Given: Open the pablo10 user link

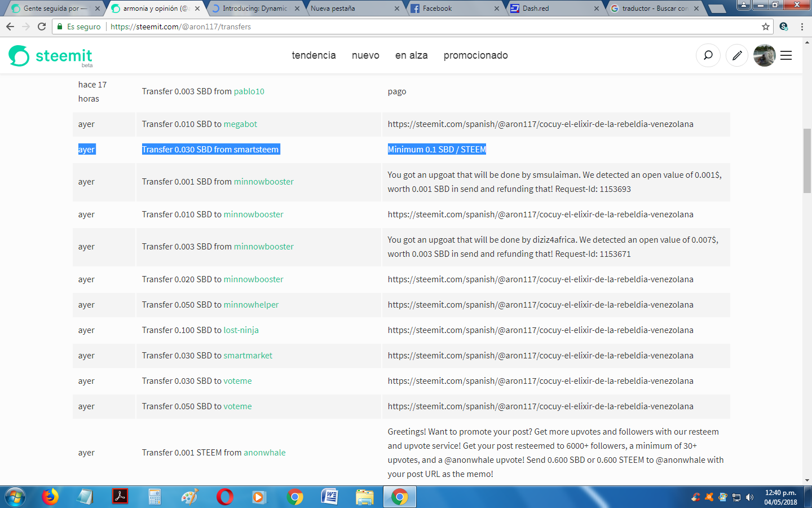Looking at the screenshot, I should [x=249, y=91].
